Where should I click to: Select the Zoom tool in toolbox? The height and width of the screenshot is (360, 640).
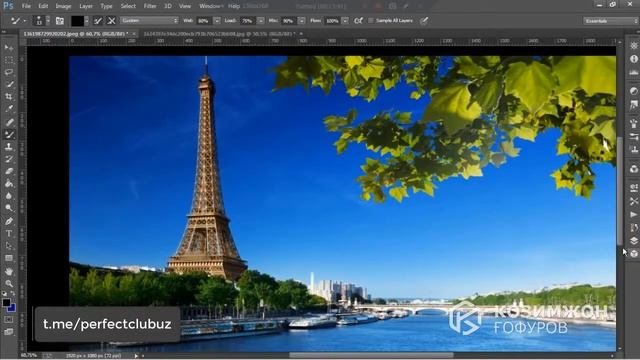pyautogui.click(x=9, y=283)
